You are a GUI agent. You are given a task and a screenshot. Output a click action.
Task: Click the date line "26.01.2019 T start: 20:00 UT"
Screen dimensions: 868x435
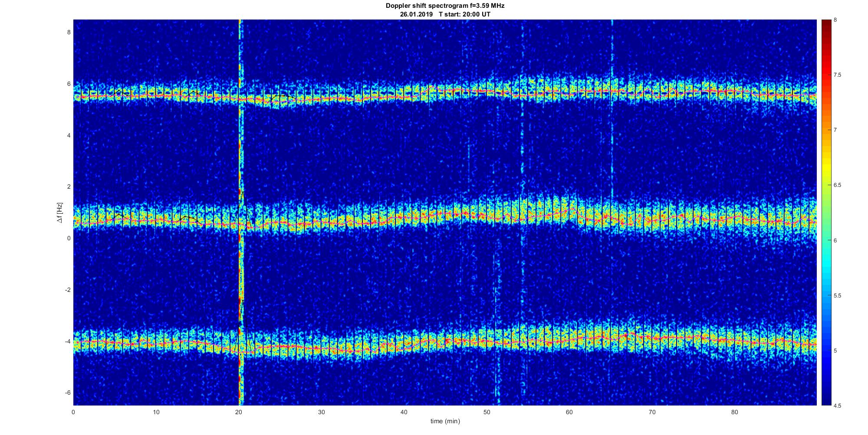click(445, 14)
